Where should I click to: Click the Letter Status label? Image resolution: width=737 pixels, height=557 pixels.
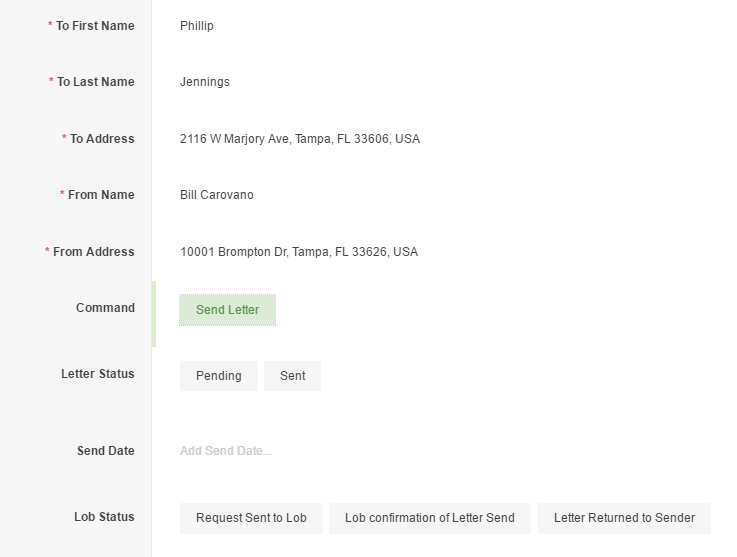pos(98,374)
